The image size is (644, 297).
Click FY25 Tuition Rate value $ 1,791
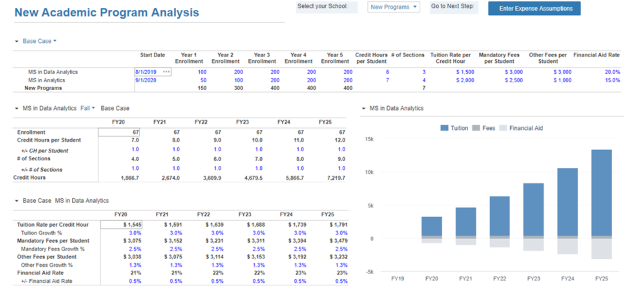(x=338, y=224)
